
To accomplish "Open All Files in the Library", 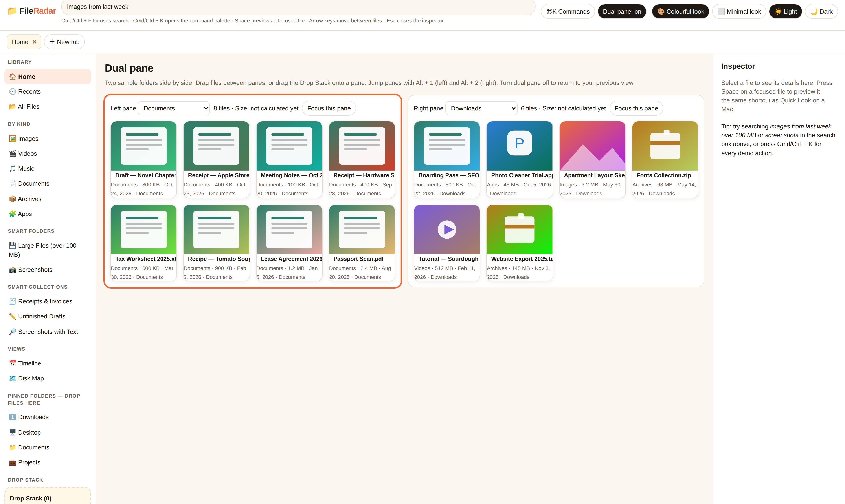I will tap(48, 106).
